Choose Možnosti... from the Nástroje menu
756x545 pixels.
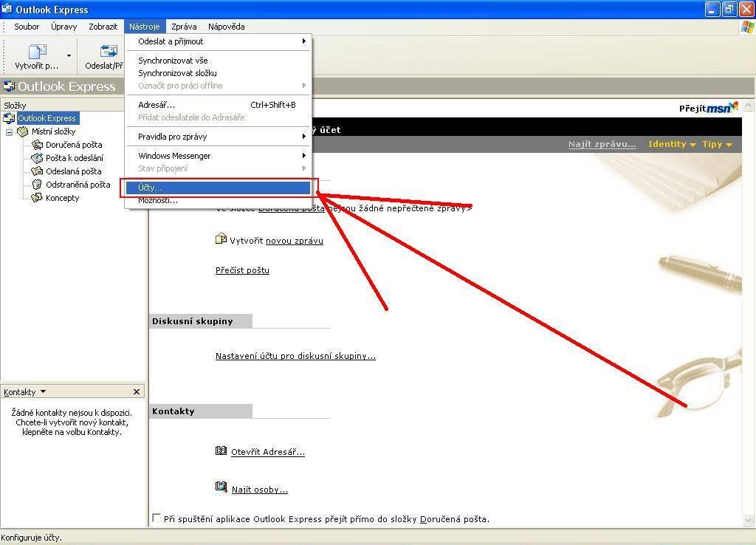click(218, 200)
